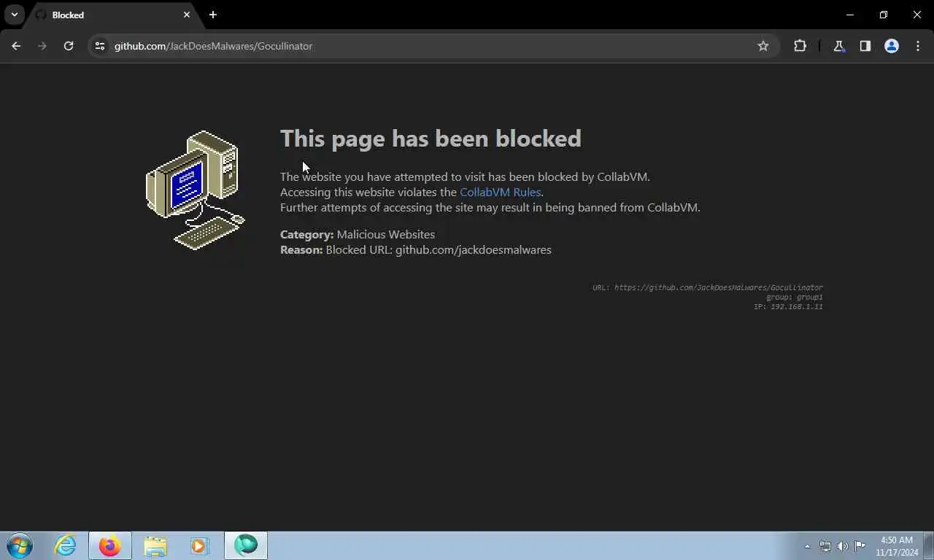Close the Blocked tab

(x=187, y=15)
